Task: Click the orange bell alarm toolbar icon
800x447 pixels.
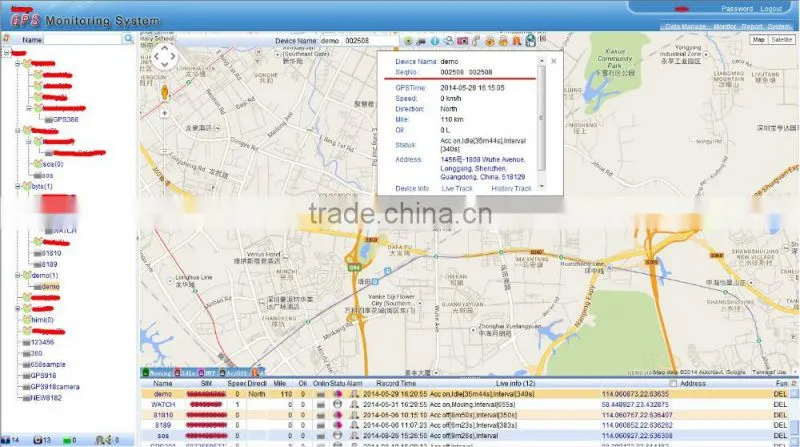Action: pos(517,41)
